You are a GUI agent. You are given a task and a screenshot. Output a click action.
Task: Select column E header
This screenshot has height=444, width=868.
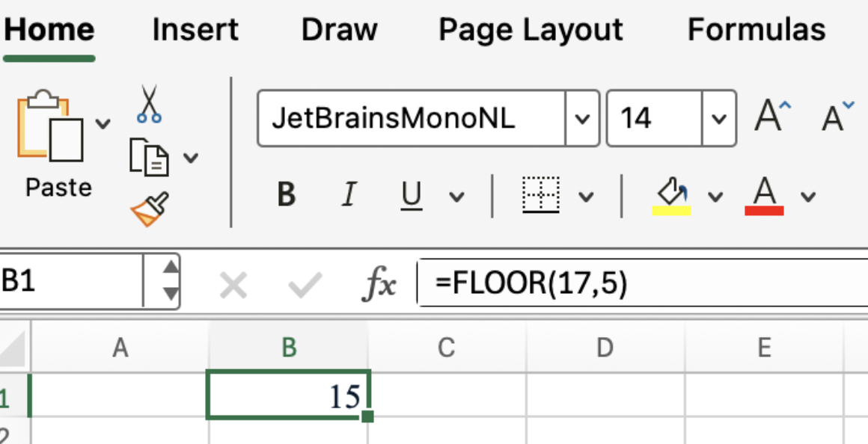(765, 348)
